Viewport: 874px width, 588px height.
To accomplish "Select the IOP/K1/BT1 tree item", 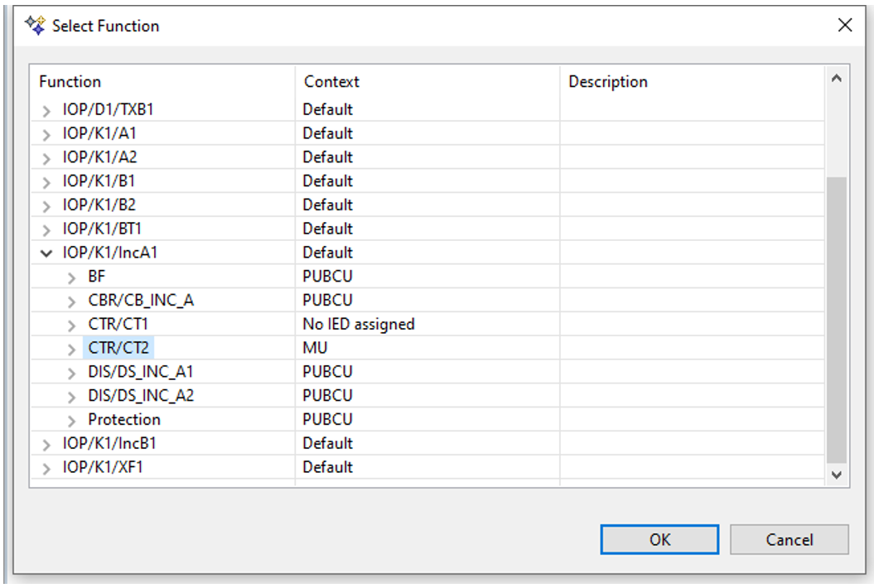I will tap(99, 229).
